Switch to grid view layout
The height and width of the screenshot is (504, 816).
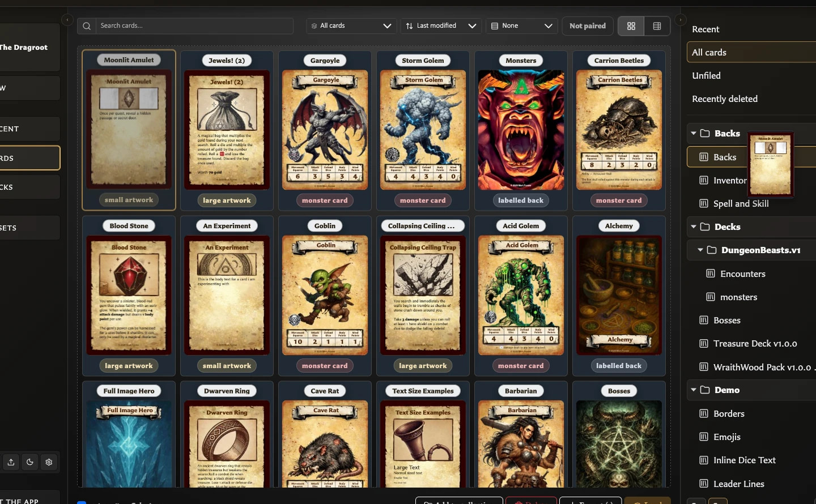[631, 26]
